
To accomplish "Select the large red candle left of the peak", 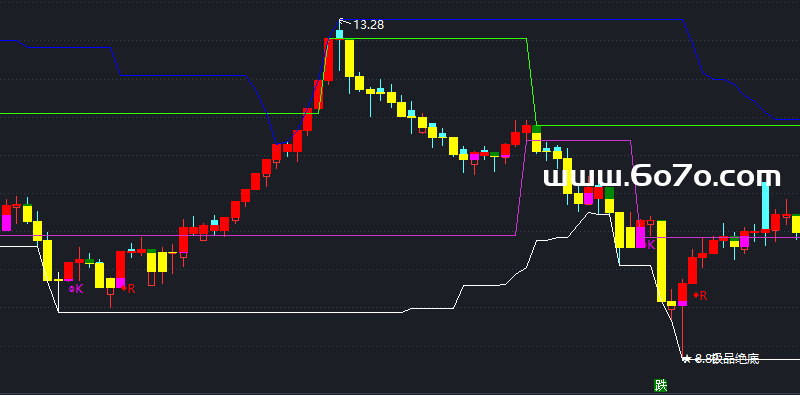I will point(329,60).
